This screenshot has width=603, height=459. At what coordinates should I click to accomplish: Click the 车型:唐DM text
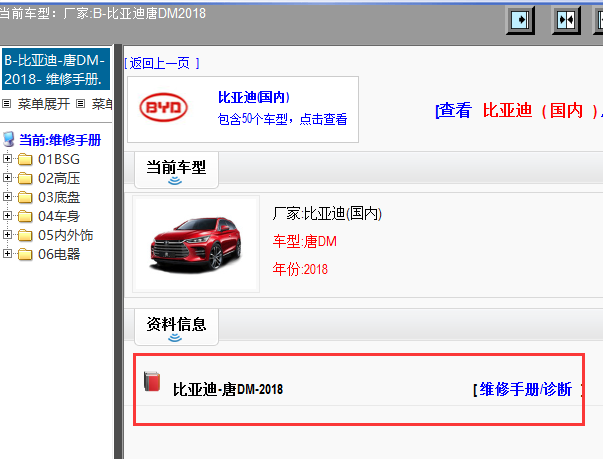click(305, 241)
